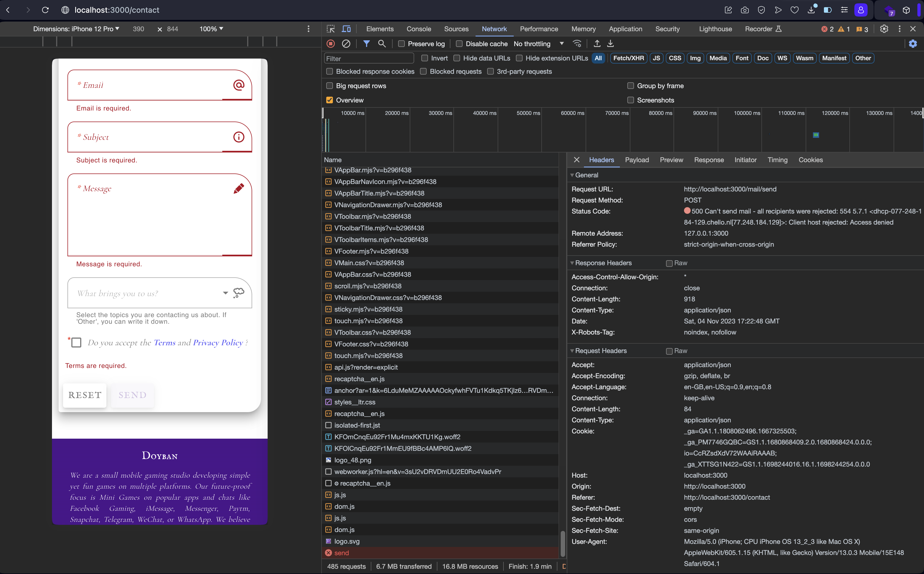Image resolution: width=924 pixels, height=574 pixels.
Task: Toggle the device emulation toolbar
Action: pyautogui.click(x=346, y=29)
